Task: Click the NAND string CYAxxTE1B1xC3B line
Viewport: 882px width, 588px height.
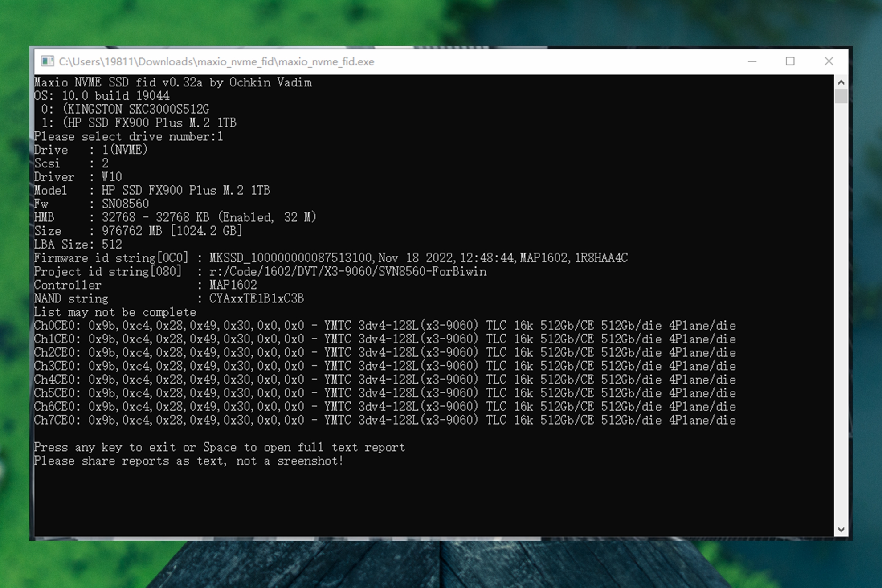Action: (169, 299)
